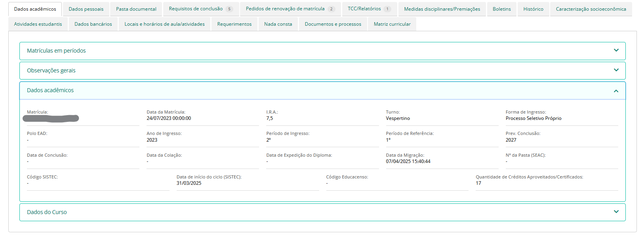Select the Matriz curricular tab
Image resolution: width=644 pixels, height=239 pixels.
click(x=392, y=24)
